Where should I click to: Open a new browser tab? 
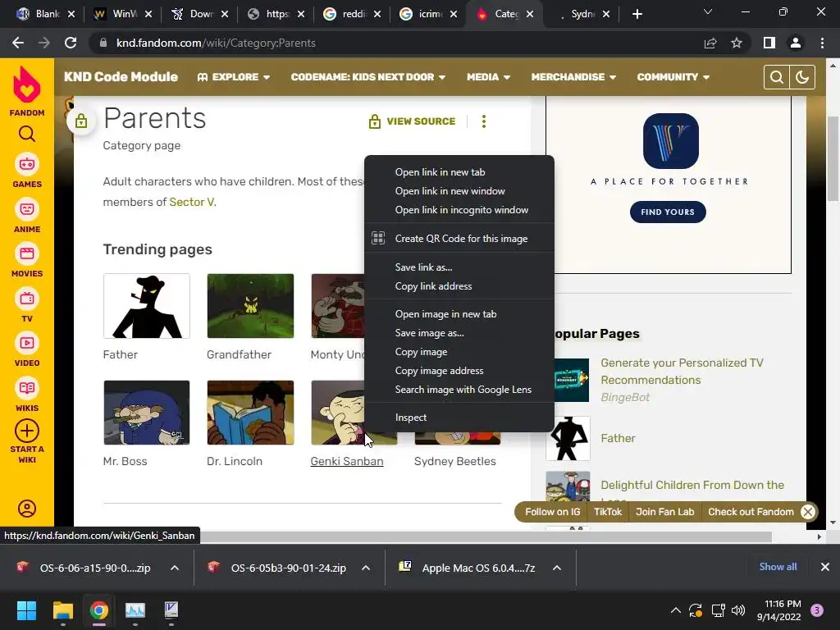coord(637,14)
